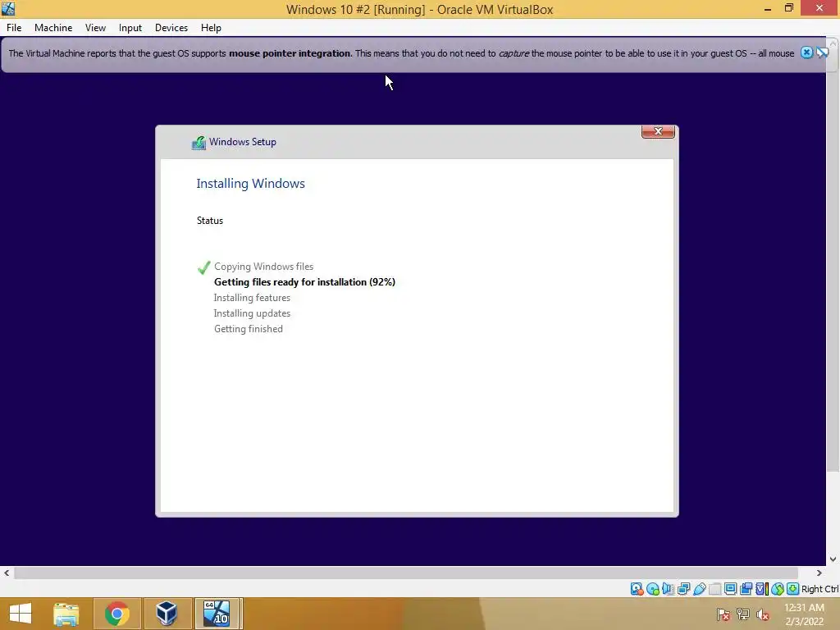This screenshot has height=630, width=840.
Task: Click the audio indicator in VirtualBox status bar
Action: [x=668, y=589]
